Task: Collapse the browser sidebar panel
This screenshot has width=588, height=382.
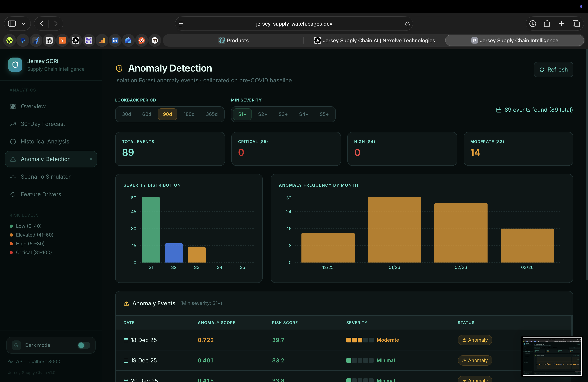Action: pyautogui.click(x=11, y=23)
